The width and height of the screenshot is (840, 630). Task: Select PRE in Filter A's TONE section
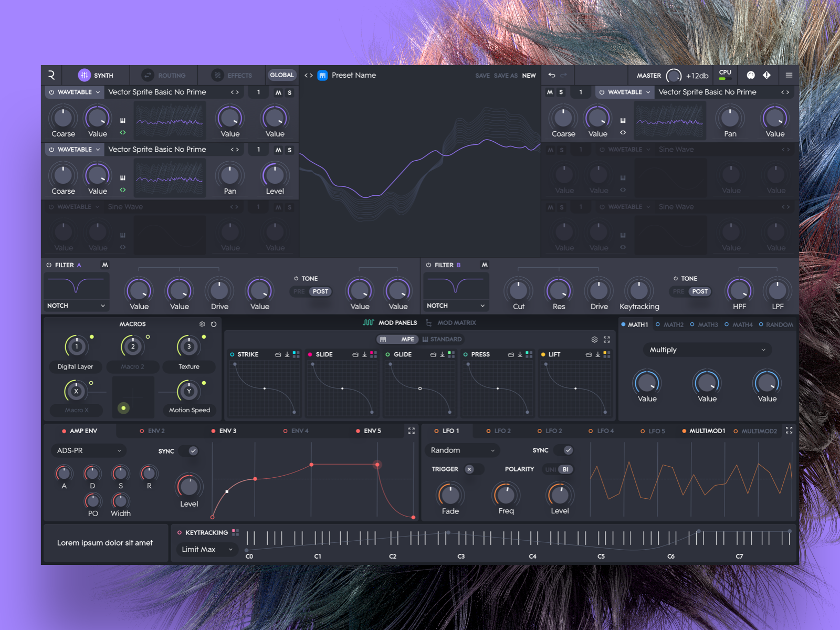tap(299, 291)
